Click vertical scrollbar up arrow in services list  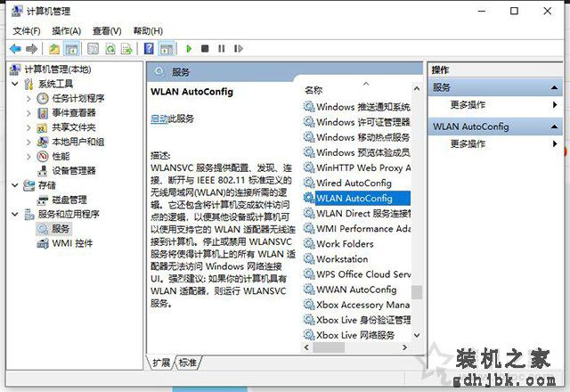coord(417,89)
